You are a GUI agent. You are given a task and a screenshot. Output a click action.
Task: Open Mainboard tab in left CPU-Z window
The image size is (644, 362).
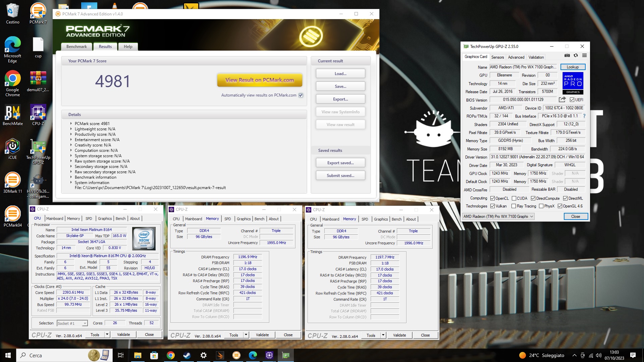[x=55, y=219]
